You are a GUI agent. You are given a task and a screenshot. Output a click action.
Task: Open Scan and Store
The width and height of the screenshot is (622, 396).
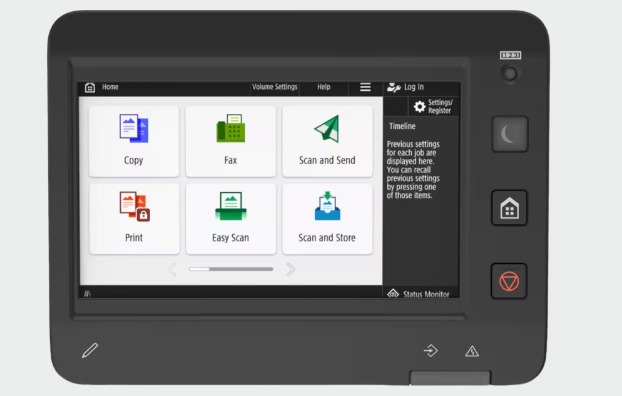[327, 218]
